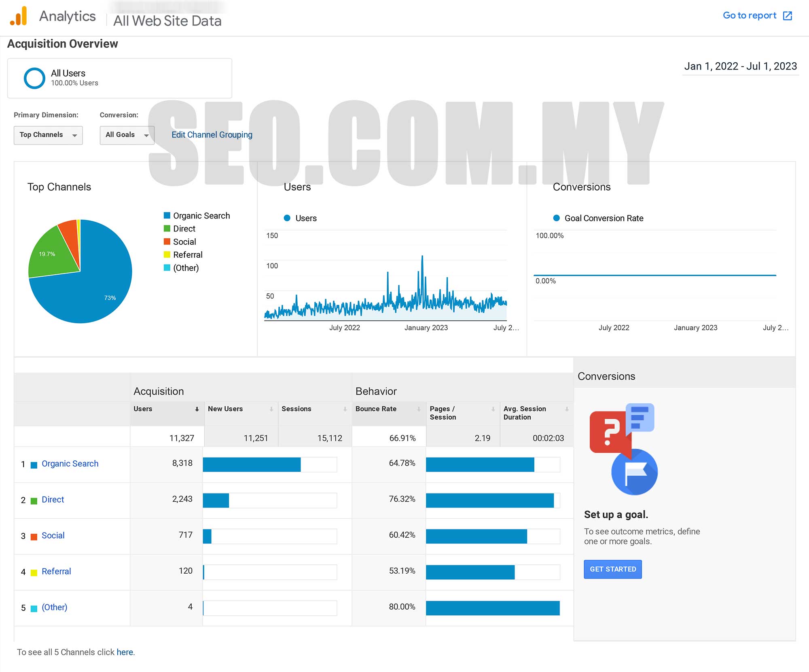Click the Direct users bar
The image size is (809, 672).
click(x=216, y=500)
